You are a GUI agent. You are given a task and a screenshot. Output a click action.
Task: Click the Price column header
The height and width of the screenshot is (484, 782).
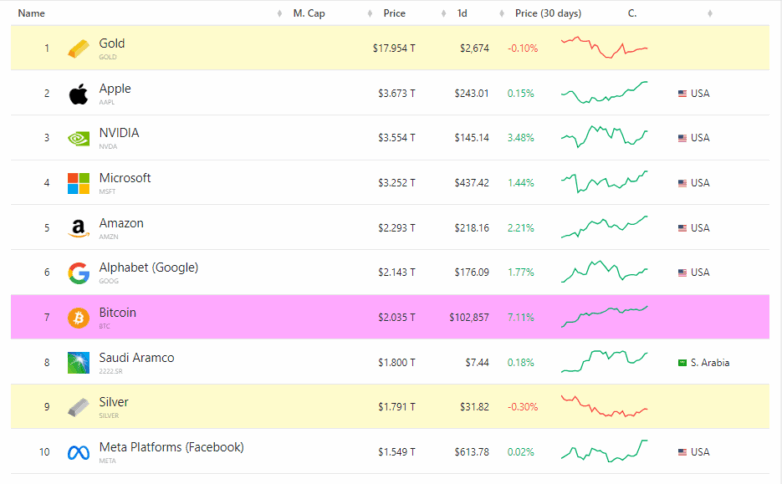pyautogui.click(x=394, y=13)
